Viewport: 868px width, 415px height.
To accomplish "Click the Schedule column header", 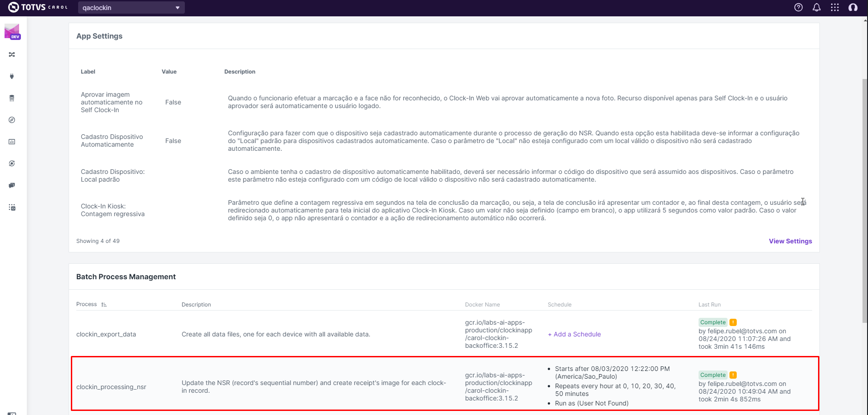I will point(560,305).
